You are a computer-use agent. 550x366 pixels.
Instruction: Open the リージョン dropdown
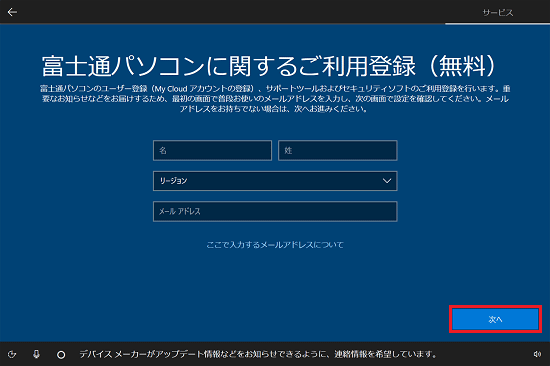[x=275, y=181]
